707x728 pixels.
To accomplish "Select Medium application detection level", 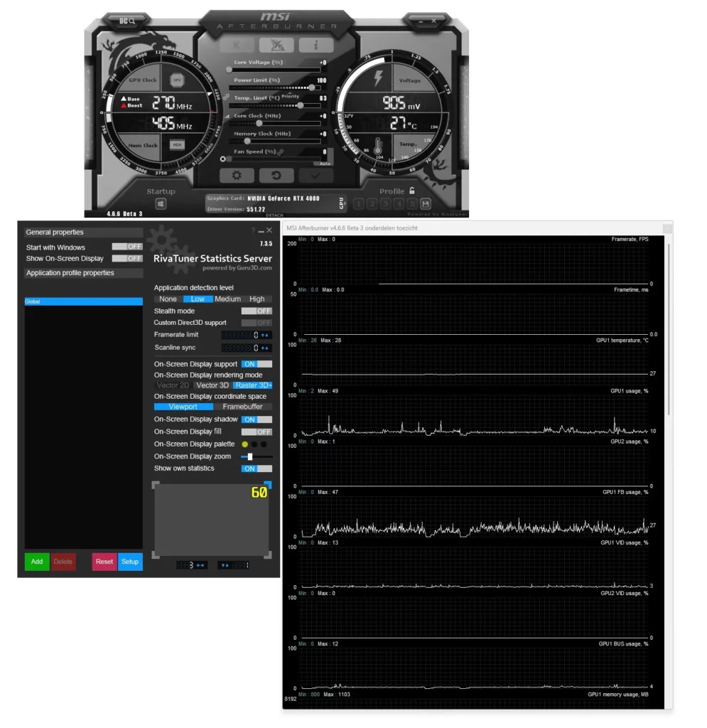I will point(227,299).
